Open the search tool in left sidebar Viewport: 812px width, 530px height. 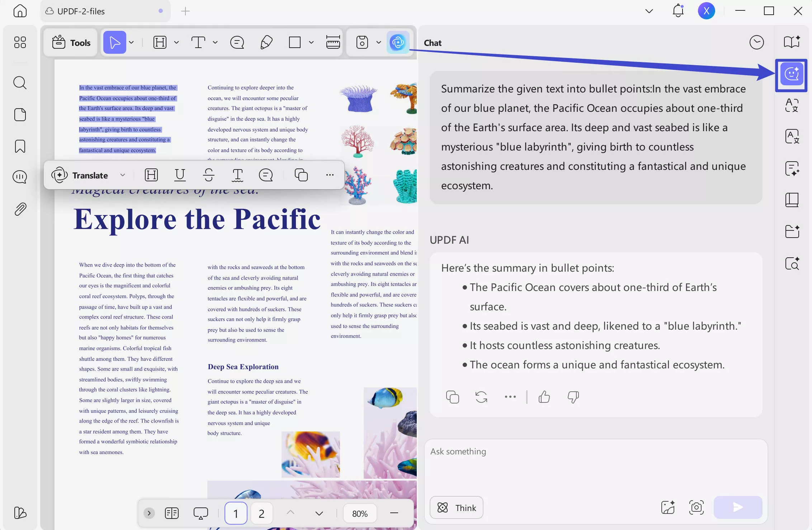[20, 83]
